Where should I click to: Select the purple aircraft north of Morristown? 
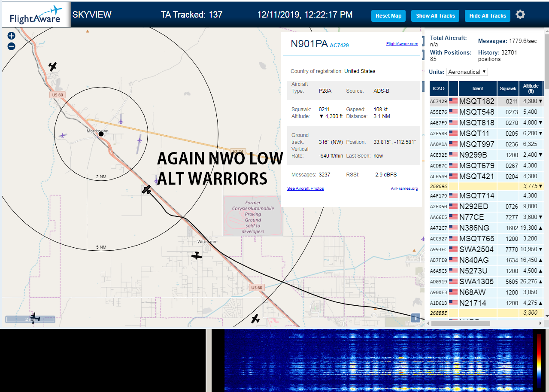[121, 122]
